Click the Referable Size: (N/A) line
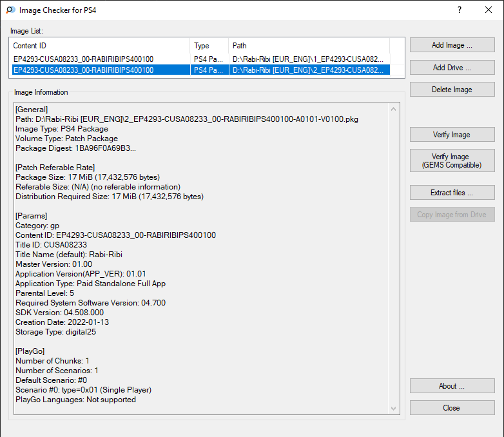 pyautogui.click(x=98, y=187)
